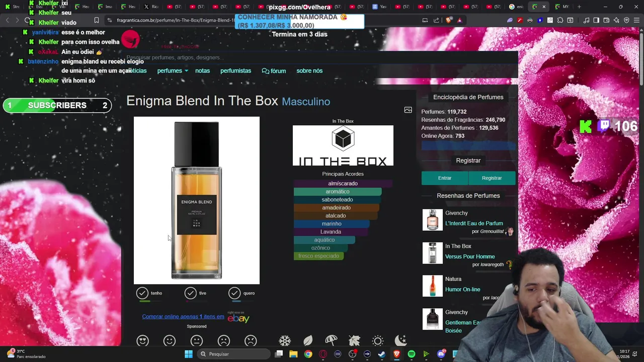Expand the perfumes menu dropdown arrow
The image size is (644, 362).
(186, 71)
